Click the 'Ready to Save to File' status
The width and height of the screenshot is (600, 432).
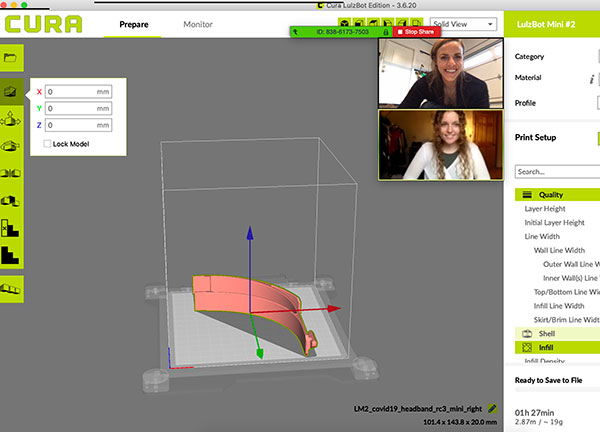coord(548,380)
